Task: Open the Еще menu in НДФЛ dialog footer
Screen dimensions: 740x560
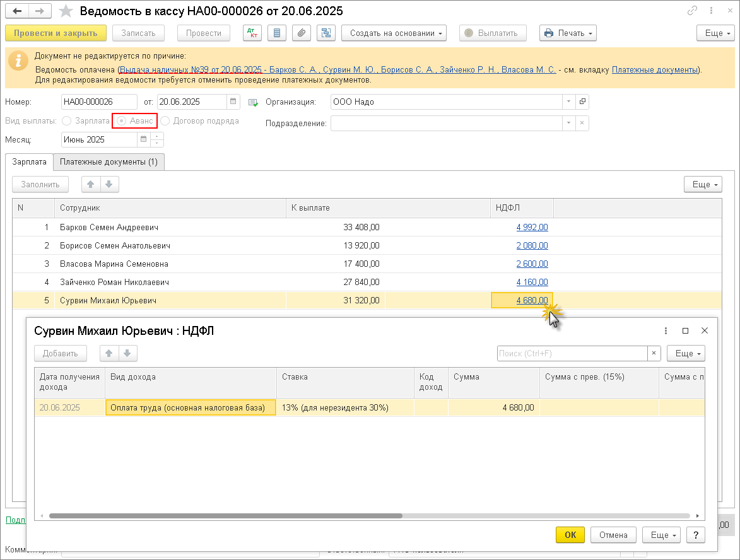Action: point(661,535)
